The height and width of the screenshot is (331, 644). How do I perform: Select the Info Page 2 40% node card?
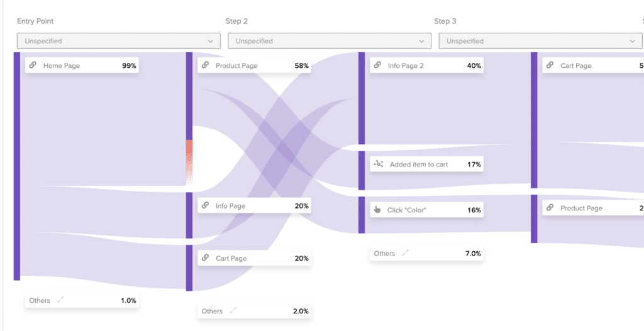pos(427,65)
